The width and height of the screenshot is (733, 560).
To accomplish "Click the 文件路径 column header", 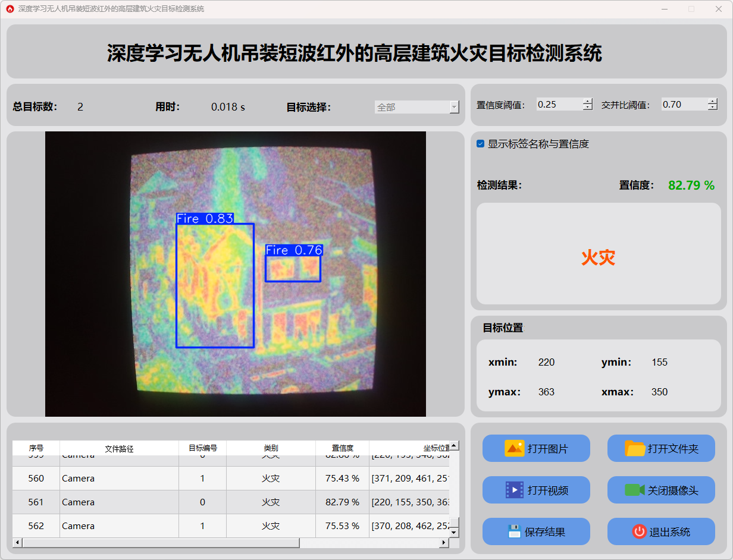I will [119, 448].
